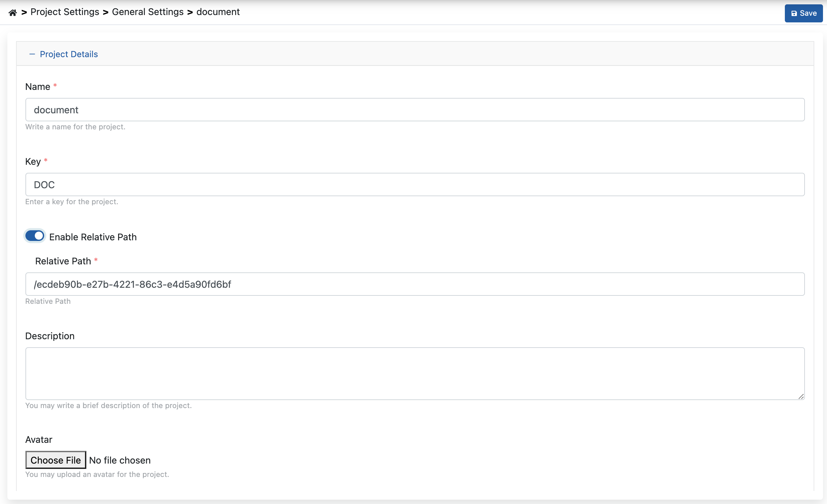
Task: Collapse the Project Details section
Action: click(64, 54)
